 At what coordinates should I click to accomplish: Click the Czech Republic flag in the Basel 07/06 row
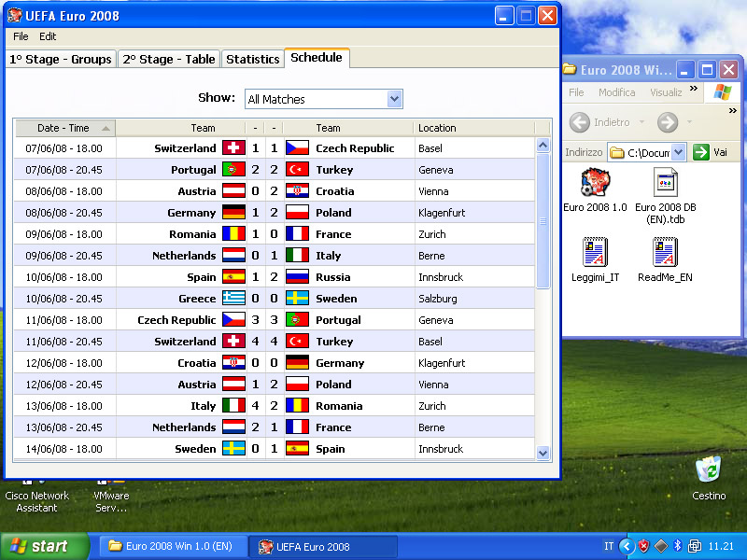coord(297,148)
